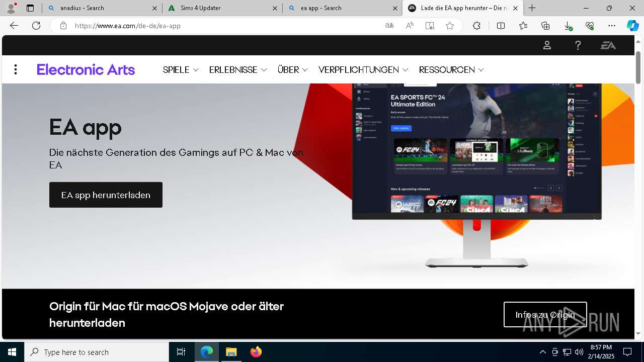Open the Windows Start menu
The width and height of the screenshot is (644, 362).
(x=12, y=352)
